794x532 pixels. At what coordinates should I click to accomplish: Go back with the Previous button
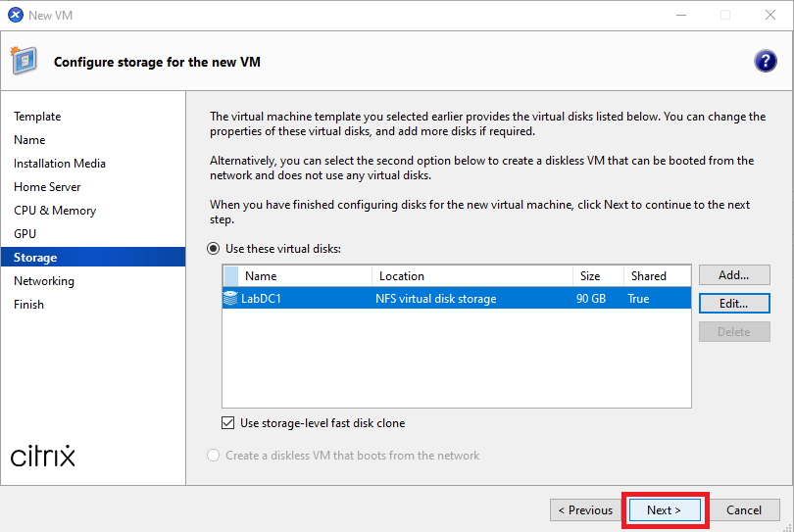(x=585, y=509)
